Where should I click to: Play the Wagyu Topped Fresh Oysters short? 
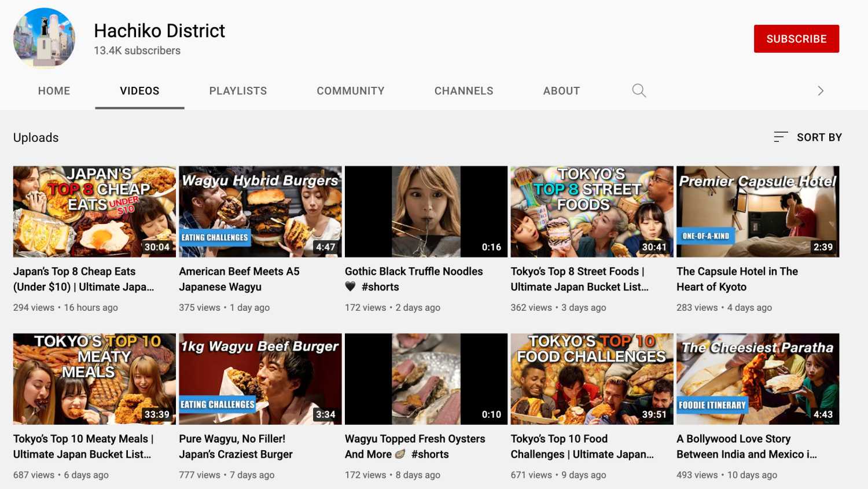coord(426,379)
